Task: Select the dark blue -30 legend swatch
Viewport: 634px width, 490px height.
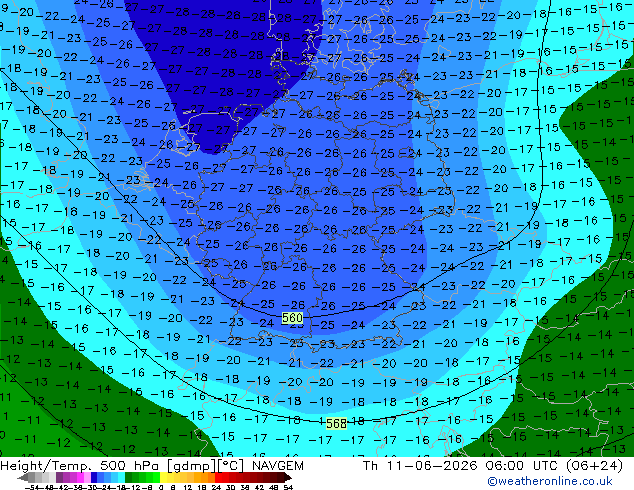Action: coord(94,477)
